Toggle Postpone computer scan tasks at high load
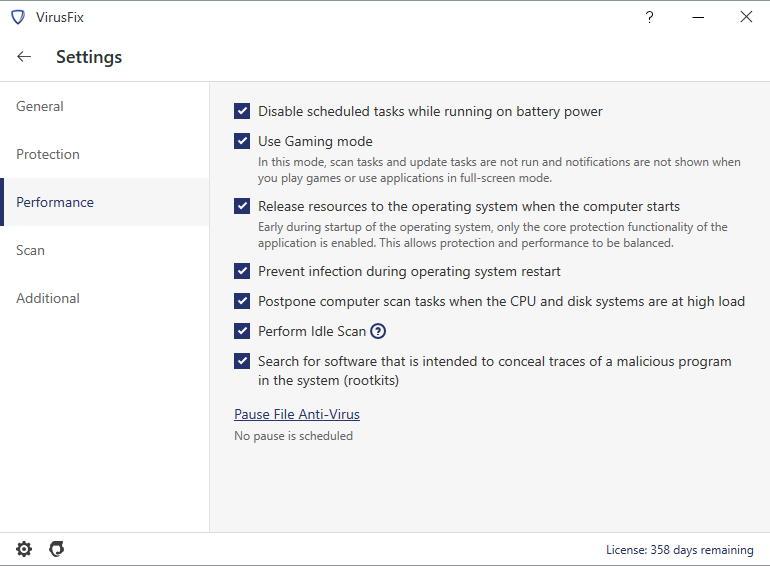 pos(242,301)
